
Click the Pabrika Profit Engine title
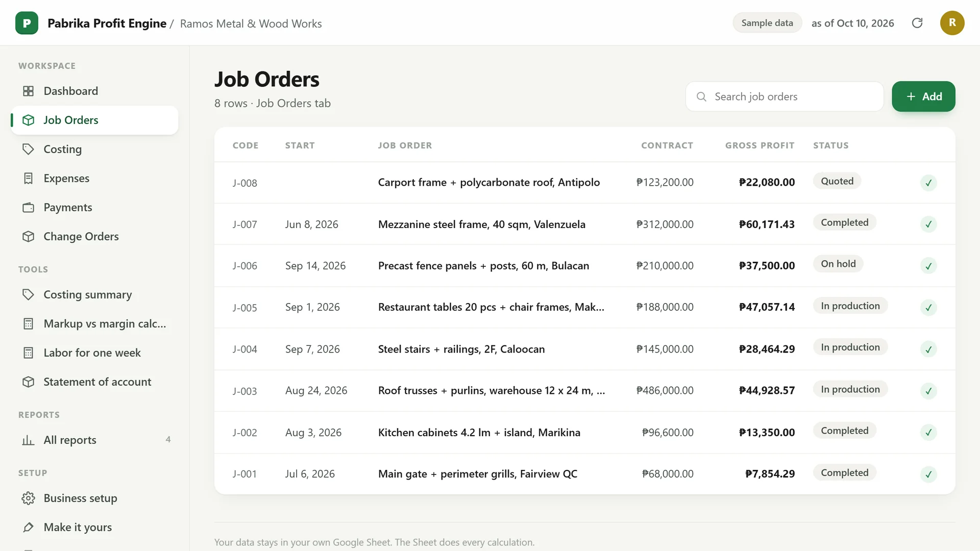[x=107, y=23]
